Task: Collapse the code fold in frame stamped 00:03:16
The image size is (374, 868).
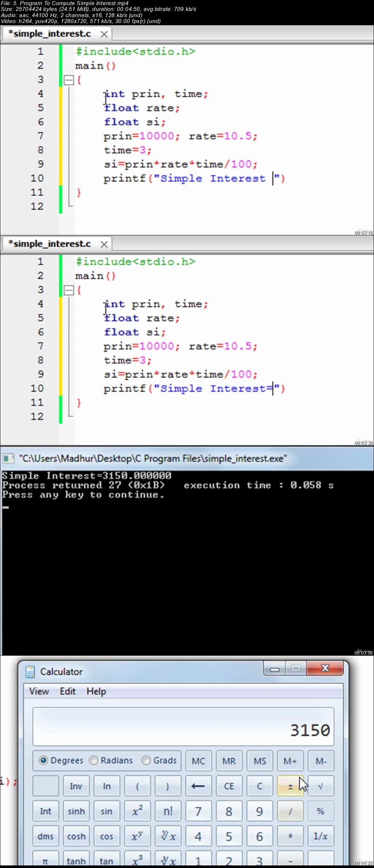Action: coord(69,80)
